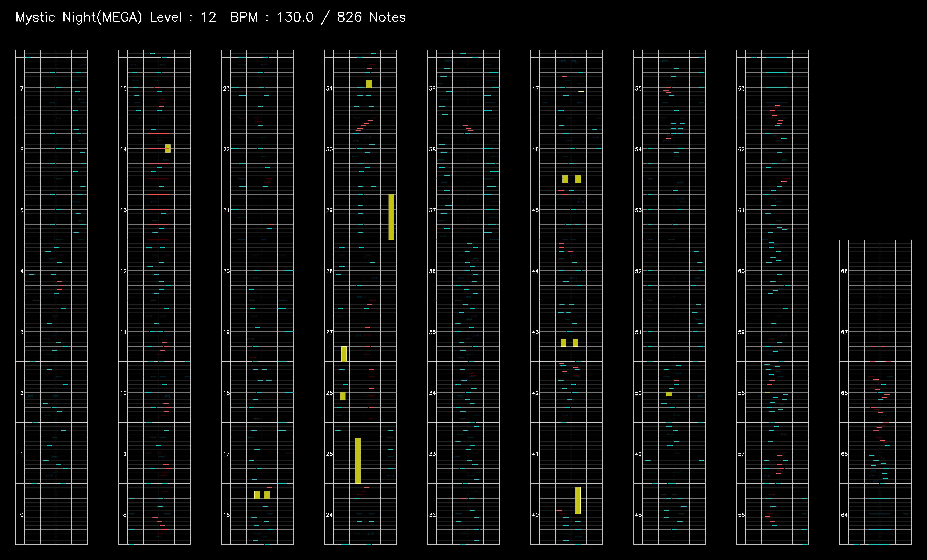Click measure number 35 label

(x=433, y=332)
